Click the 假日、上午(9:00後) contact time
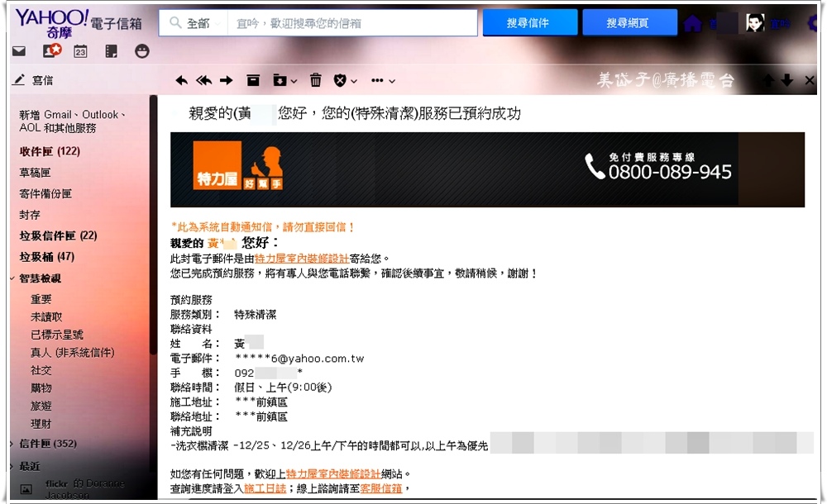 point(283,388)
